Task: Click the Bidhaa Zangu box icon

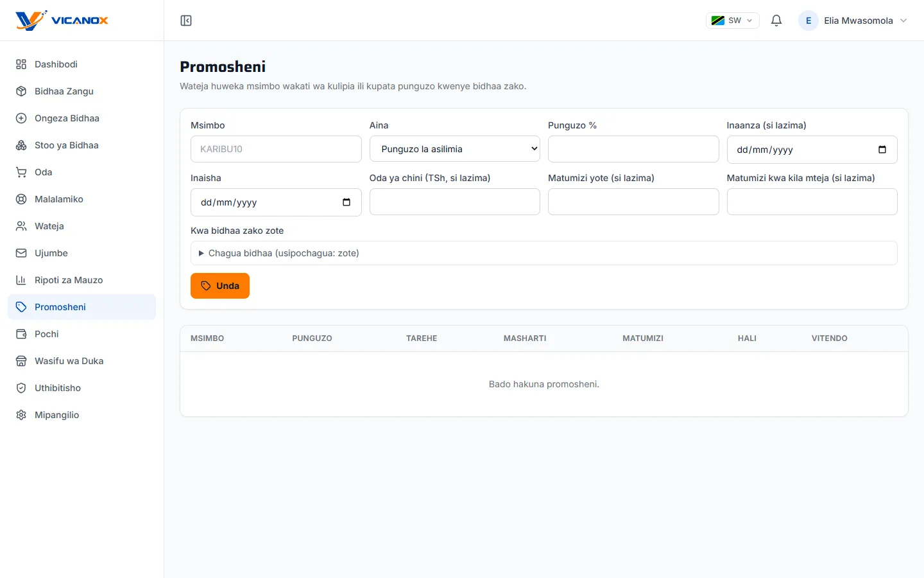Action: click(x=21, y=91)
